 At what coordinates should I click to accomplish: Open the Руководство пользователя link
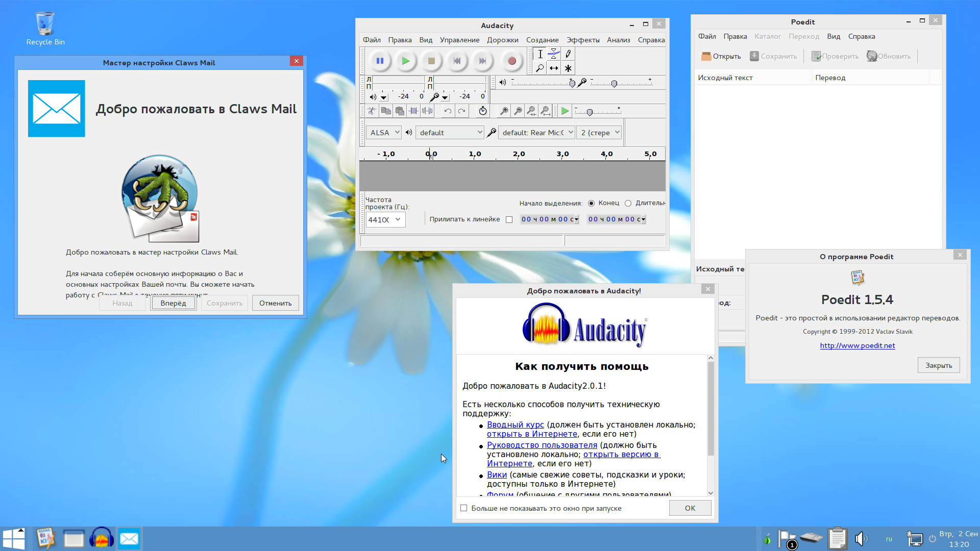point(542,445)
